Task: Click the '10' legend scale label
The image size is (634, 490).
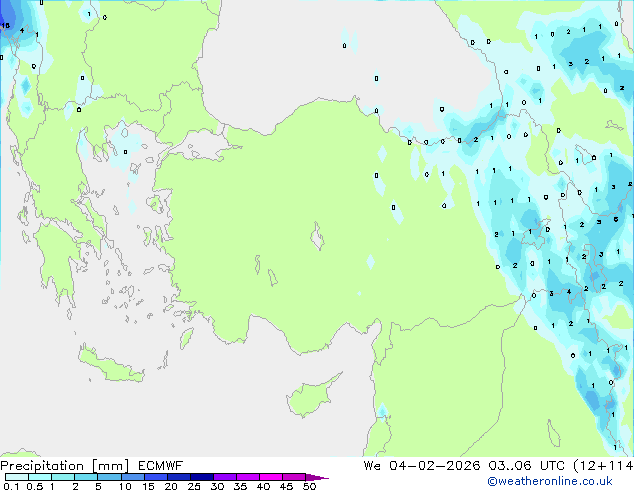Action: tap(125, 486)
